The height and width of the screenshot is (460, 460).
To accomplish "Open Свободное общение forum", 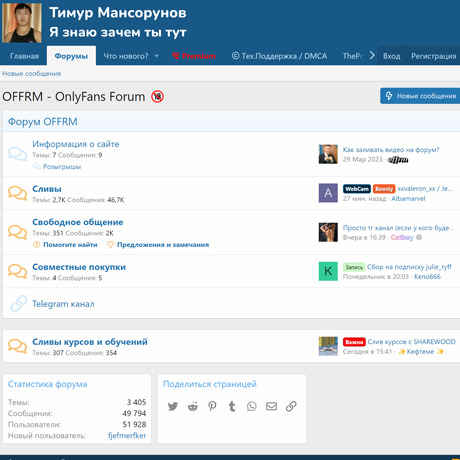I will point(78,222).
